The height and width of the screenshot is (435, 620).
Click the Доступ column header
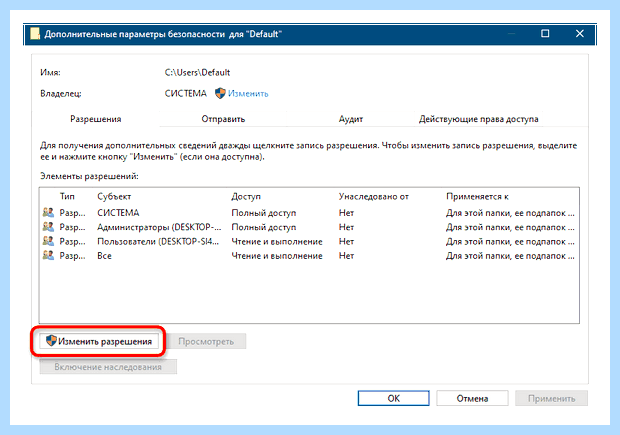[246, 197]
